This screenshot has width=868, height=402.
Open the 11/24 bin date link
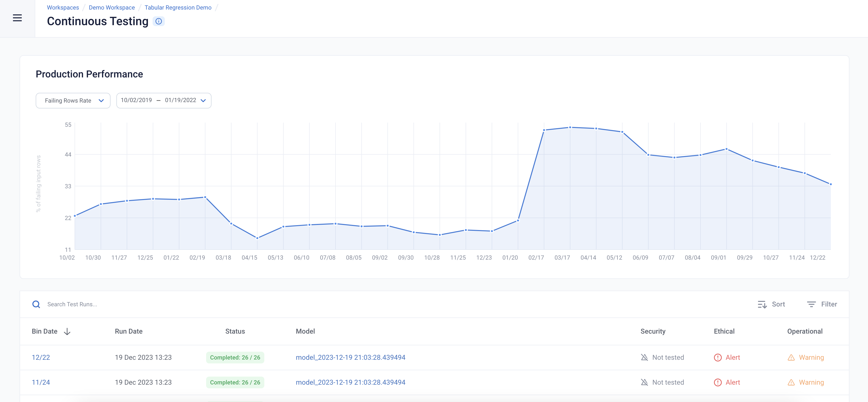[41, 382]
